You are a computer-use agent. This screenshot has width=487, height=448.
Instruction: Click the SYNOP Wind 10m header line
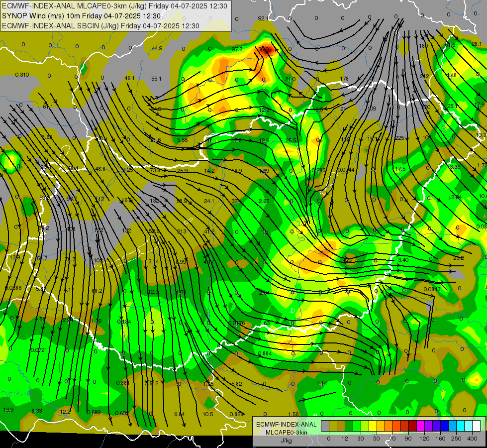[82, 16]
